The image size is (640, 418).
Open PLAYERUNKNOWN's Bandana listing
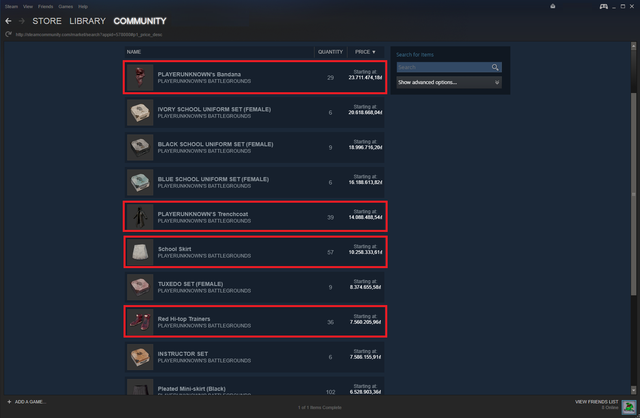tap(255, 78)
